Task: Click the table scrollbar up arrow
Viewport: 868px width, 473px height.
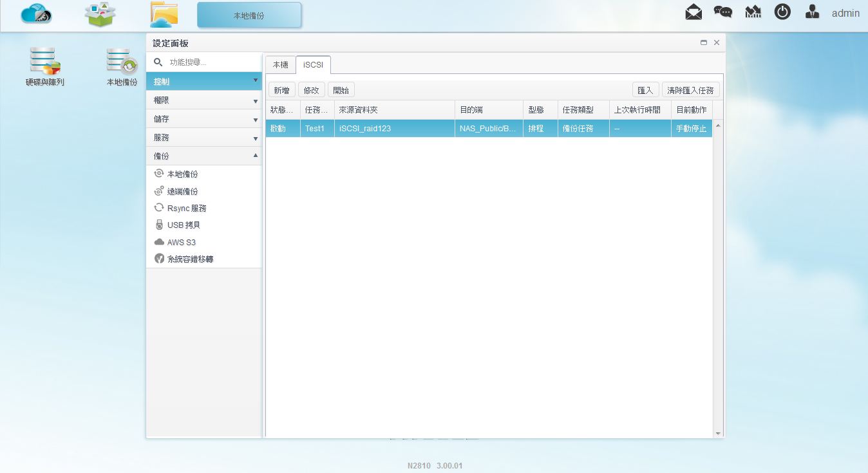Action: (718, 125)
